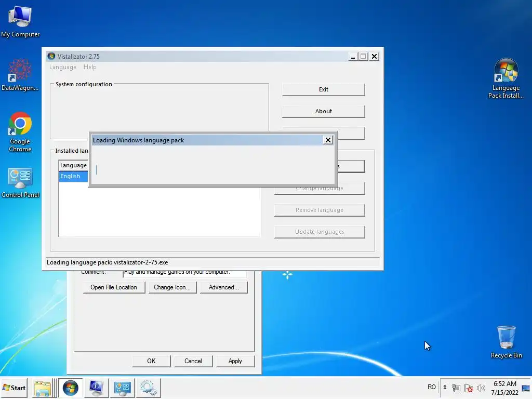Click Advanced... in properties window
Viewport: 532px width, 399px height.
[x=223, y=287]
